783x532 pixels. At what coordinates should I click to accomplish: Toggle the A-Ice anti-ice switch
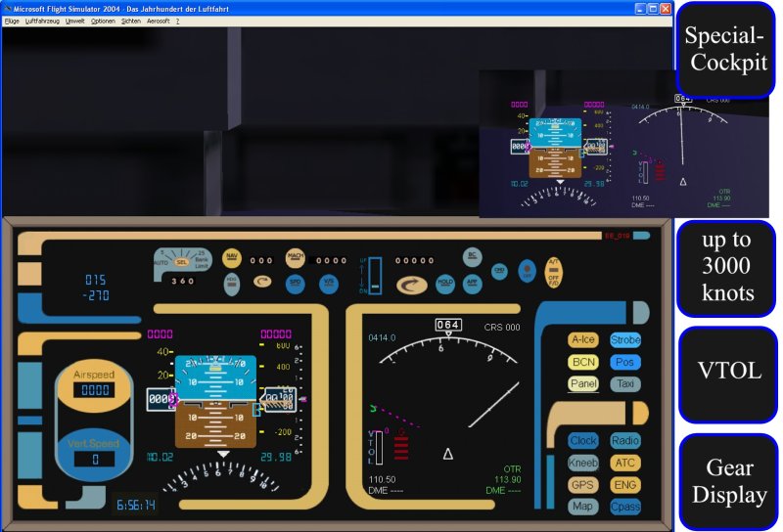(x=583, y=340)
